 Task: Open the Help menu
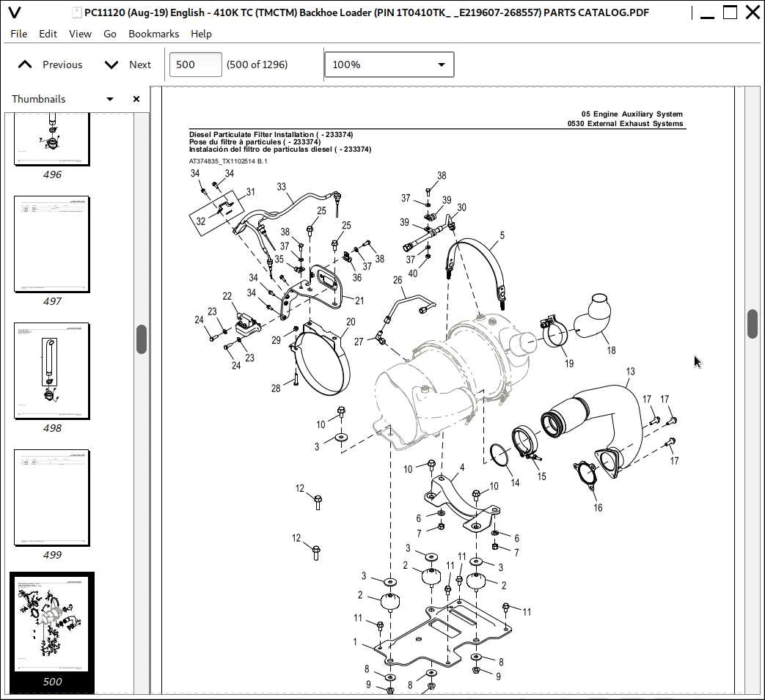pyautogui.click(x=201, y=34)
